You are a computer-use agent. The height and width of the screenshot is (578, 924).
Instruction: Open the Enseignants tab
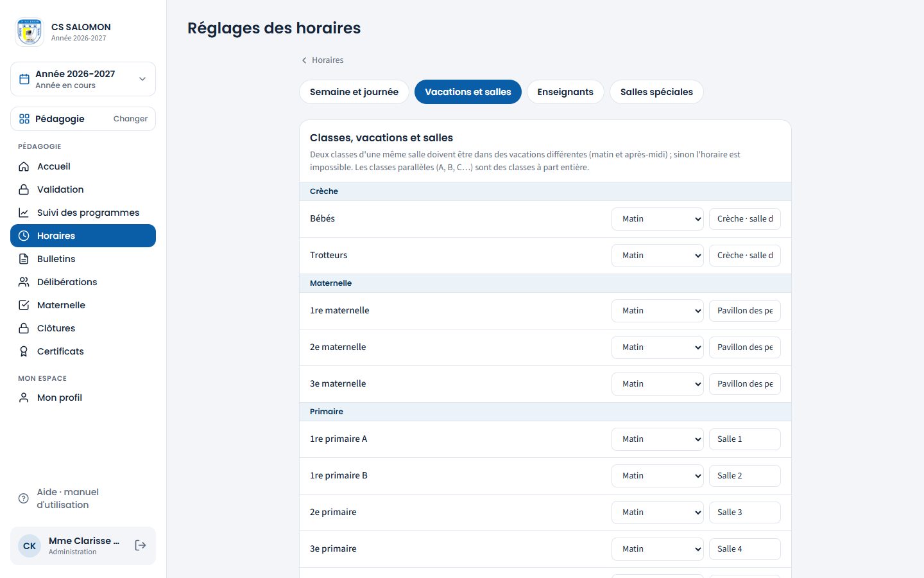565,92
